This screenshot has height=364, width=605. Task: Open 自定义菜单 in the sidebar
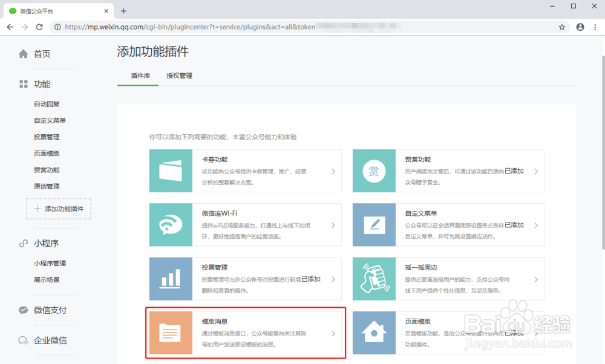50,120
